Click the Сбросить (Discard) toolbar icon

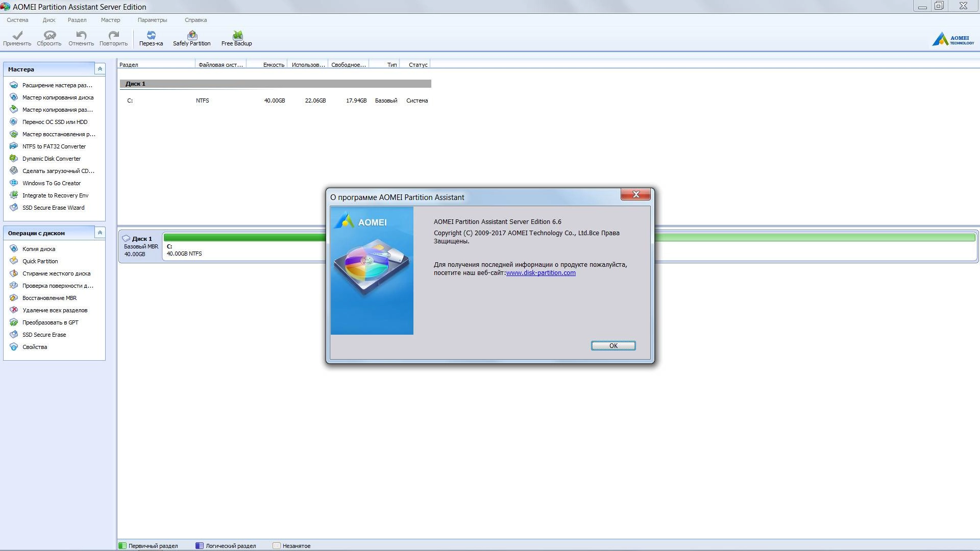click(49, 38)
